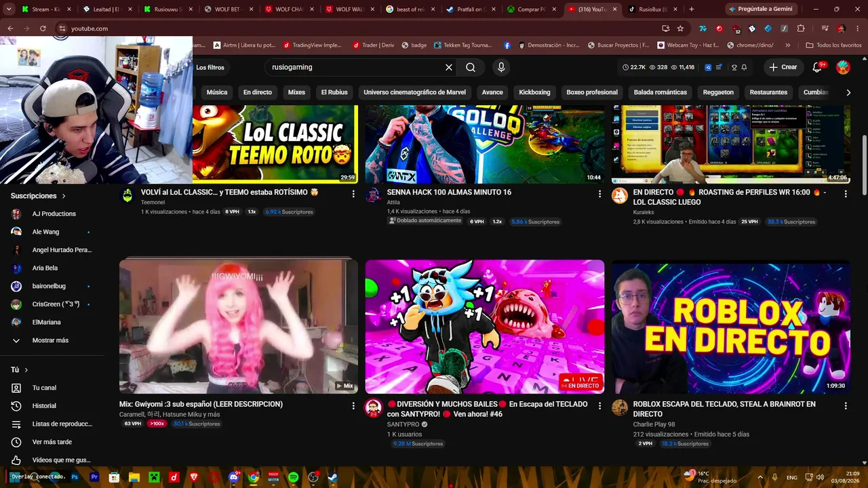Screen dimensions: 868x488
Task: Select the El Rubius filter chip
Action: click(x=334, y=92)
